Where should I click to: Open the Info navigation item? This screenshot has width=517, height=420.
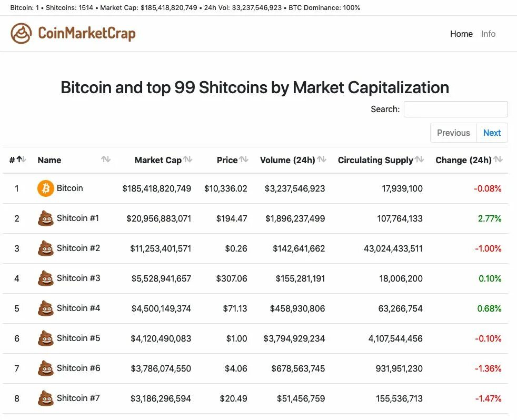(x=488, y=34)
